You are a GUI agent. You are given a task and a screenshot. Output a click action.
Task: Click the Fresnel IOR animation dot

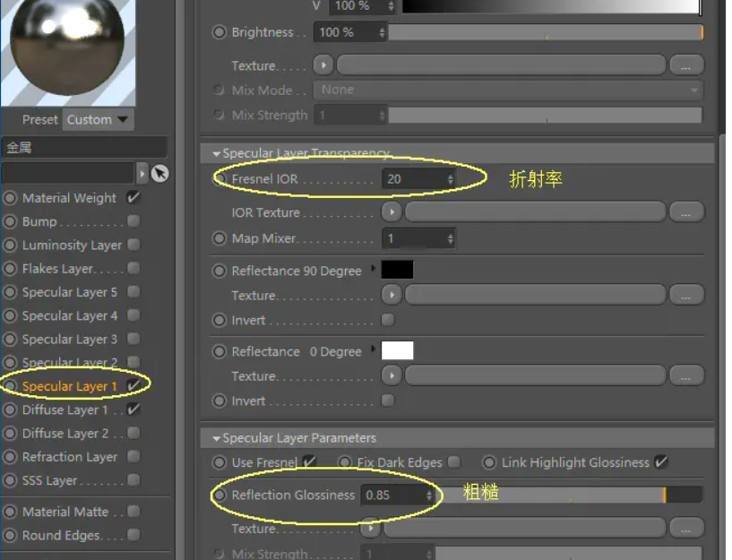(x=220, y=178)
